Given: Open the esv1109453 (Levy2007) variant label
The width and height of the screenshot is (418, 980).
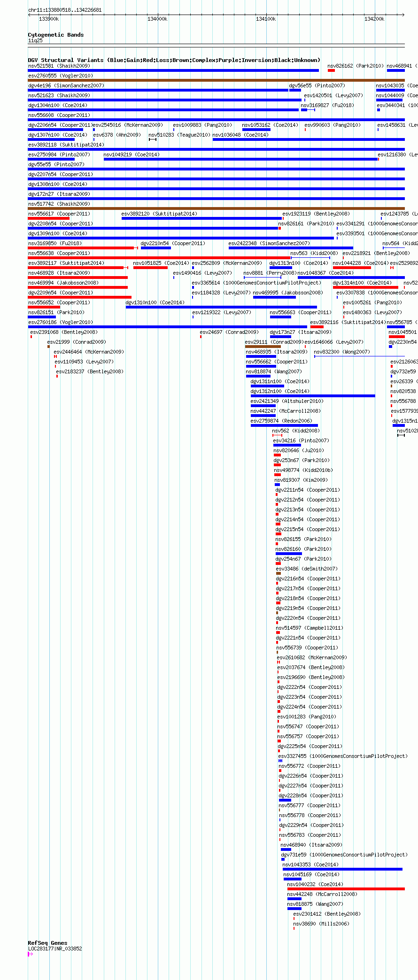Looking at the screenshot, I should [84, 362].
